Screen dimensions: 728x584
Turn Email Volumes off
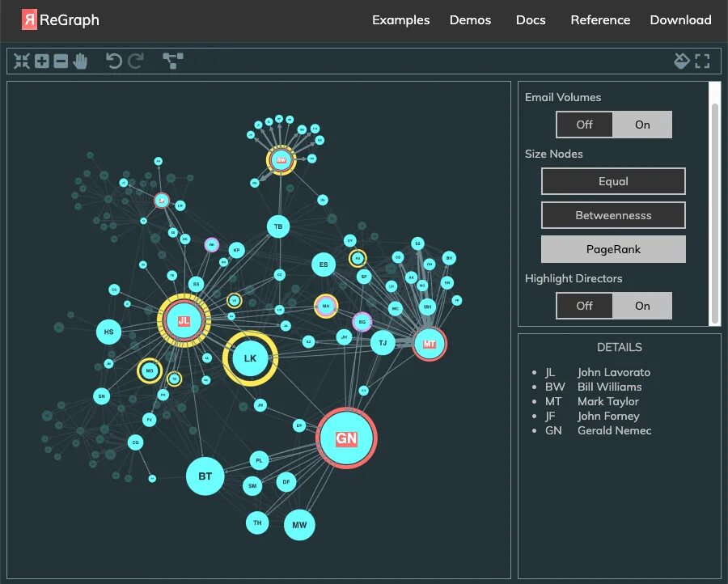585,125
